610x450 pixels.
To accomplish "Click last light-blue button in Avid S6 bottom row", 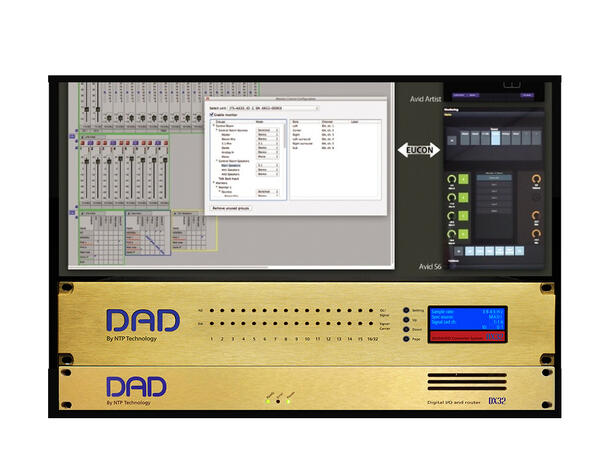I will tap(519, 251).
